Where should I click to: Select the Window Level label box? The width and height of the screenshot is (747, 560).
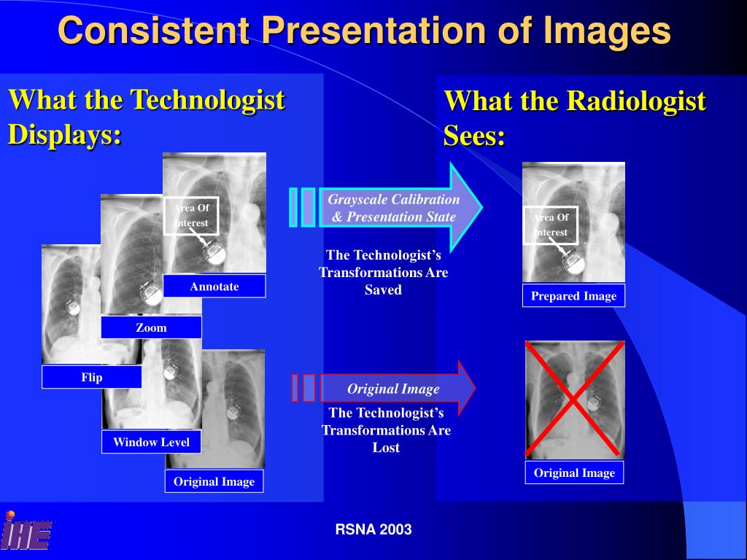[151, 442]
